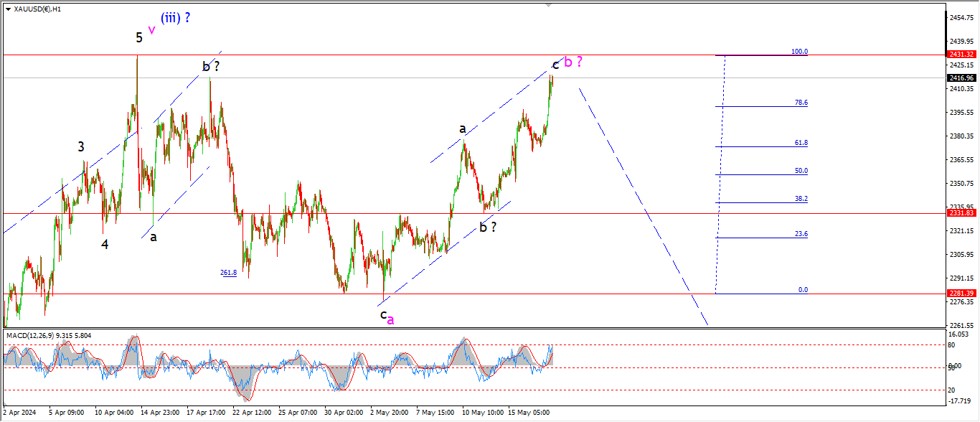This screenshot has width=980, height=422.
Task: Select the Fibonacci 38.2 level label
Action: coord(801,199)
